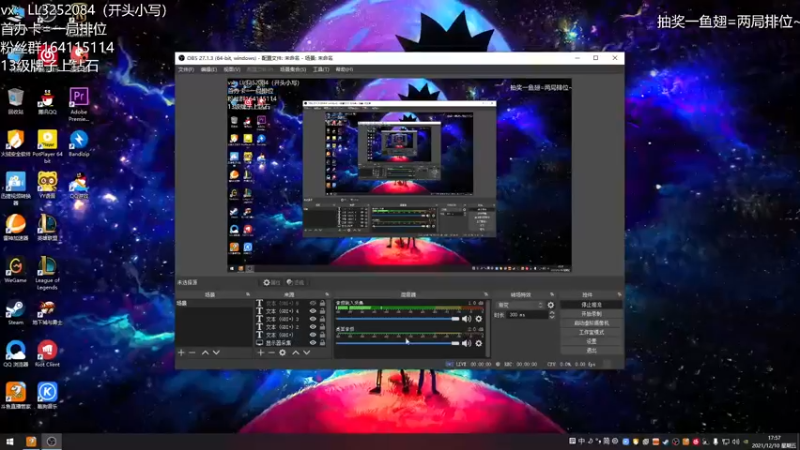Toggle visibility of 文本 (GDI+) 2 source
This screenshot has width=800, height=450.
point(313,327)
